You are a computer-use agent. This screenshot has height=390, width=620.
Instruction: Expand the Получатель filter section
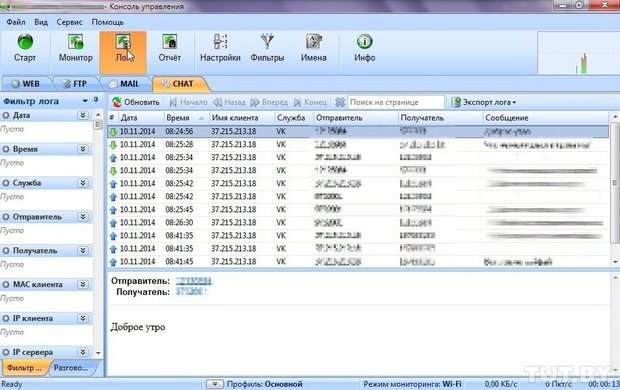[x=83, y=250]
